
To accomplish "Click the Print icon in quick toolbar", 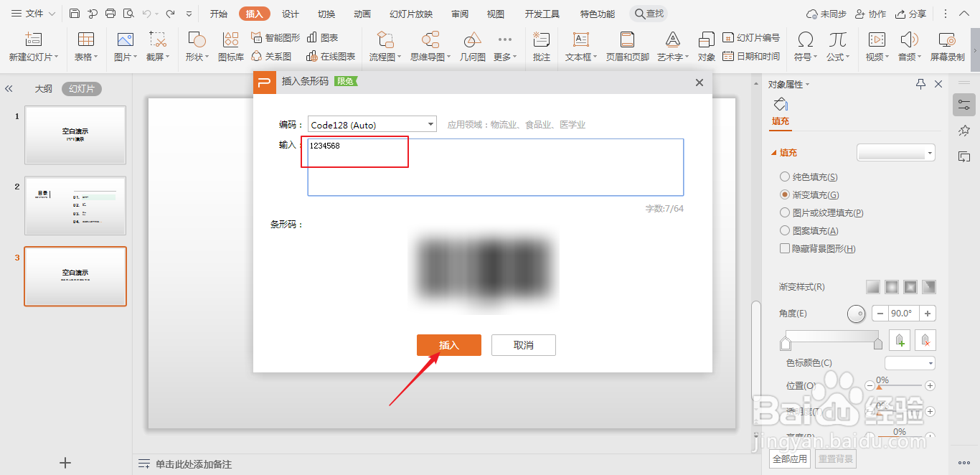I will coord(110,14).
